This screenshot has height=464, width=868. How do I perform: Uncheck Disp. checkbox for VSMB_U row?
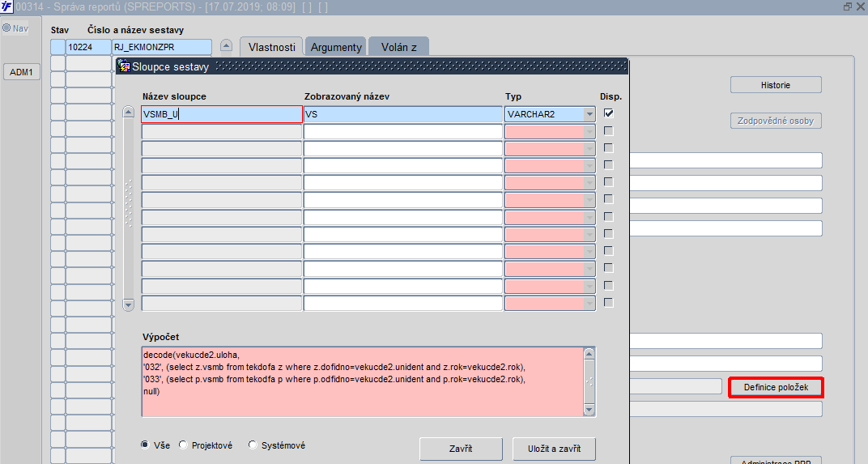click(609, 113)
